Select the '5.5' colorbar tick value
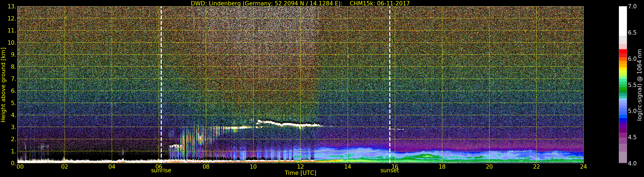The width and height of the screenshot is (644, 177). 632,85
